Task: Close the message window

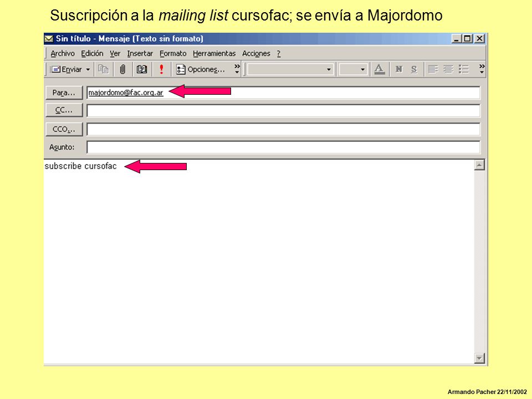Action: coord(479,39)
